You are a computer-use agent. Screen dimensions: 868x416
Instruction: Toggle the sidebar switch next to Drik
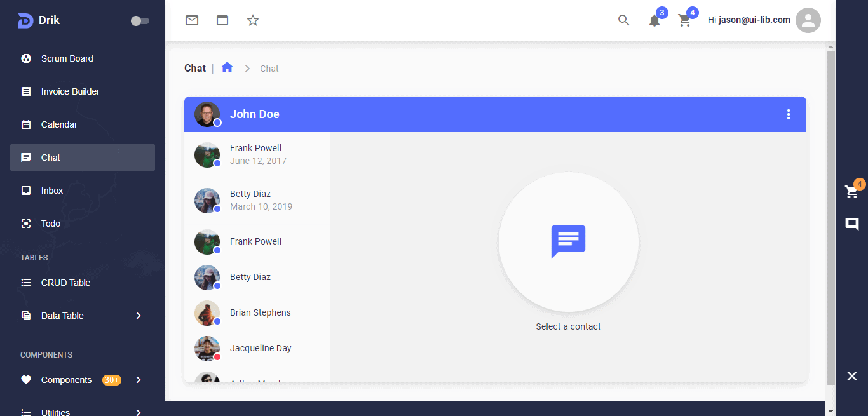pos(140,21)
